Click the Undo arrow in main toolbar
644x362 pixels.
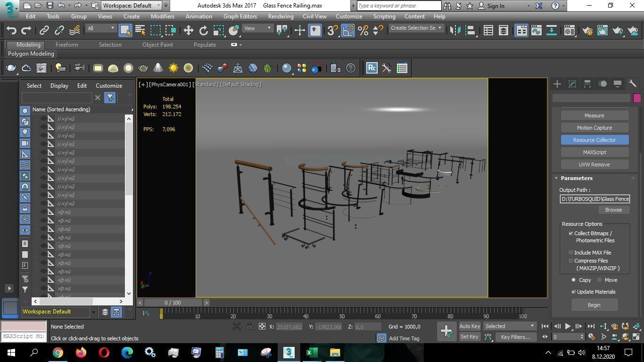(11, 31)
